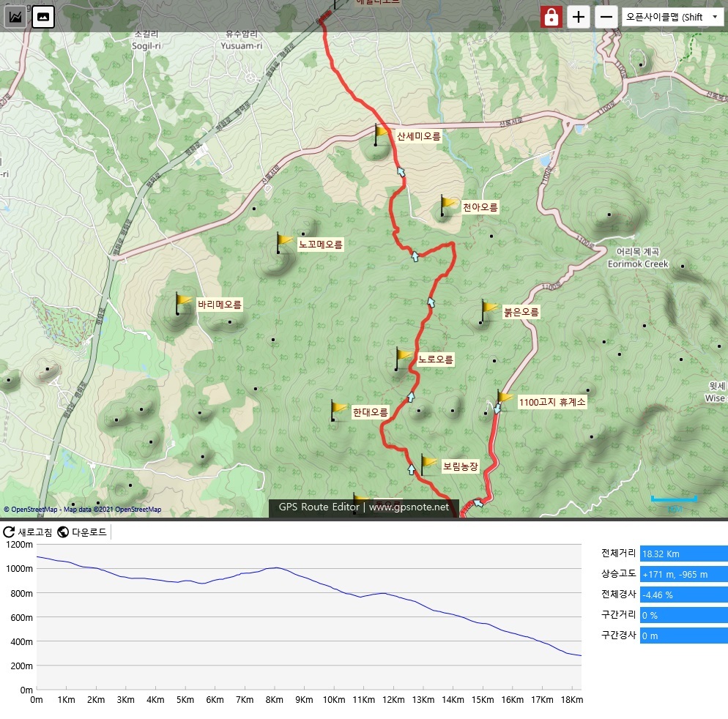Toggle the map image view icon
728x719 pixels.
(44, 16)
